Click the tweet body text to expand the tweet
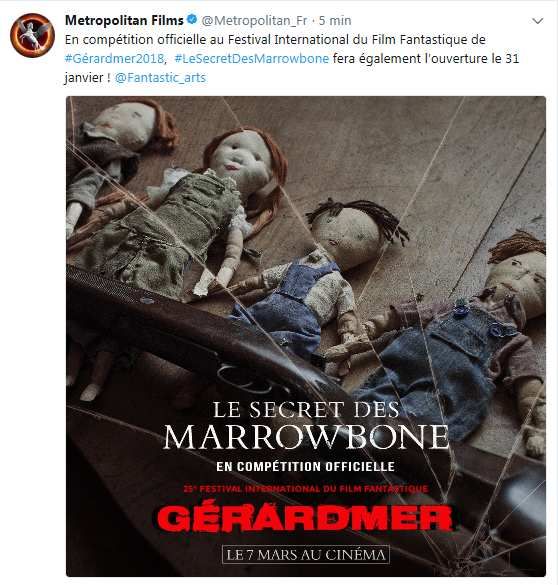The image size is (558, 585). 292,59
